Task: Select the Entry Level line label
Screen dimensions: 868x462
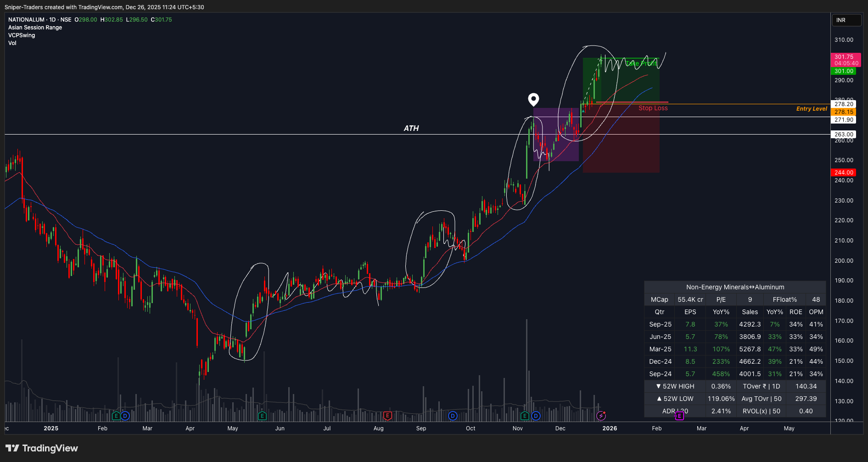Action: click(x=812, y=109)
